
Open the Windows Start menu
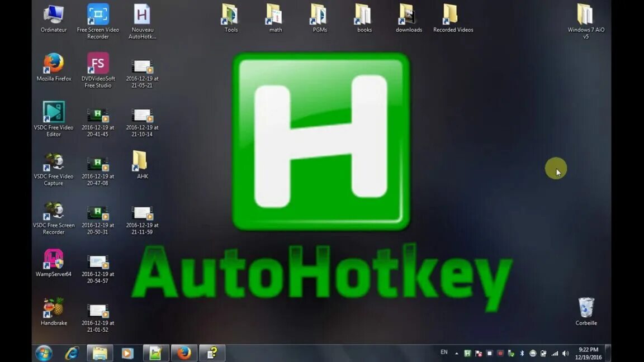(44, 353)
